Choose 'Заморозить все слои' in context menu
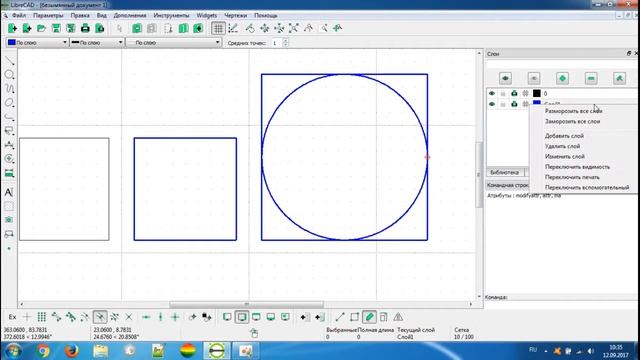Viewport: 640px width, 360px height. [x=572, y=121]
